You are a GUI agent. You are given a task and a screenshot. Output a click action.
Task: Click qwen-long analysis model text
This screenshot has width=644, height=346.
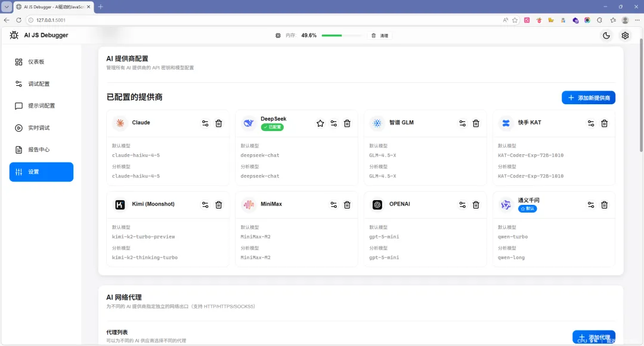pyautogui.click(x=511, y=257)
